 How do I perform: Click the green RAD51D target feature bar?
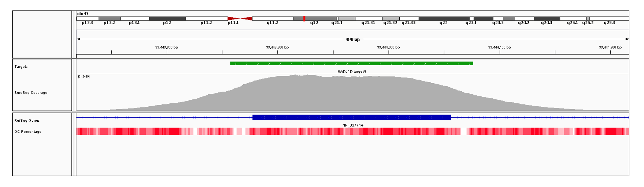352,63
